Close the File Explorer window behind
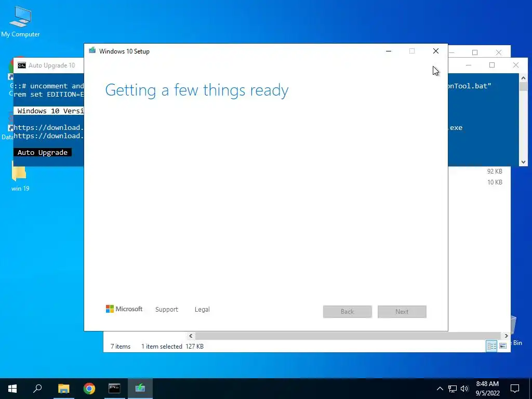This screenshot has width=532, height=399. point(498,52)
